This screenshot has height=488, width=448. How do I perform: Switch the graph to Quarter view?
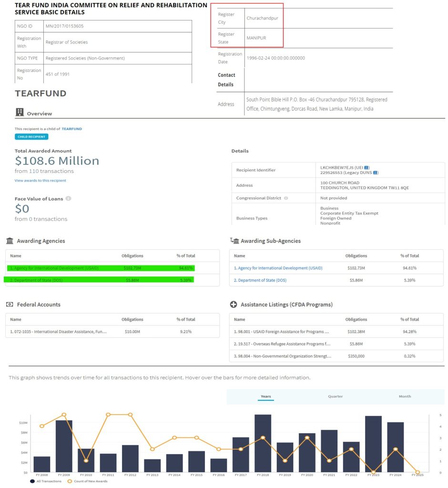click(x=335, y=396)
